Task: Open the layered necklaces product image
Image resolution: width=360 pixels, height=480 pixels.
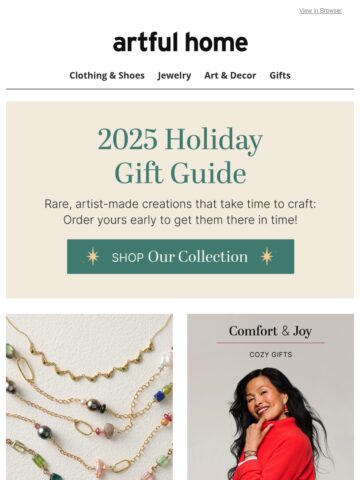Action: coord(89,397)
